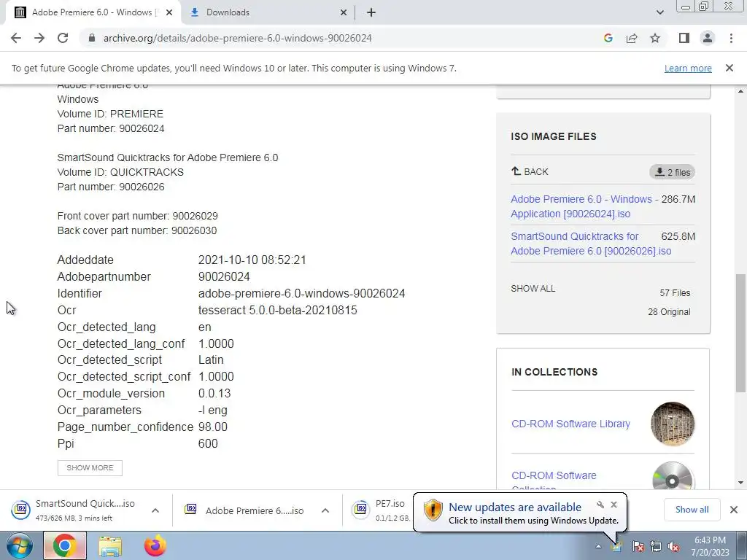Image resolution: width=747 pixels, height=560 pixels.
Task: Download both via the 2 files button
Action: [x=672, y=172]
